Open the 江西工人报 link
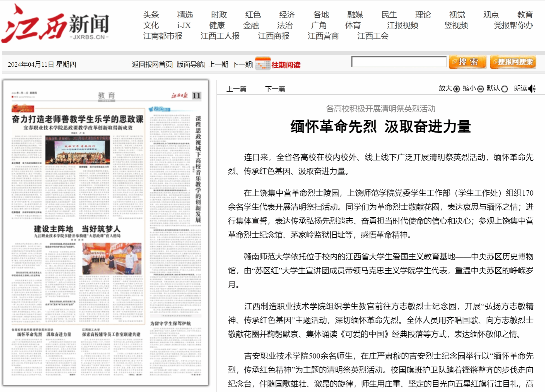 click(220, 36)
